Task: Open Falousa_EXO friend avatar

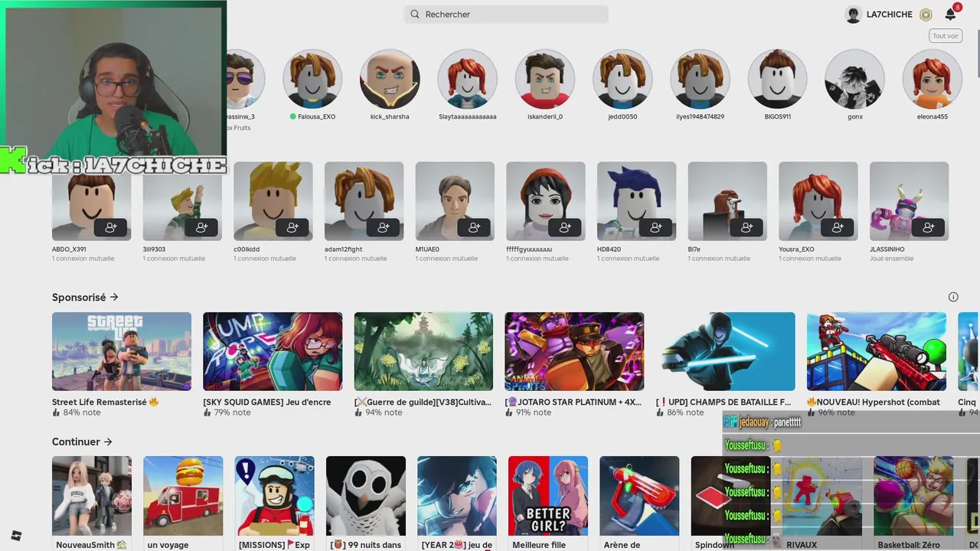Action: pyautogui.click(x=312, y=79)
